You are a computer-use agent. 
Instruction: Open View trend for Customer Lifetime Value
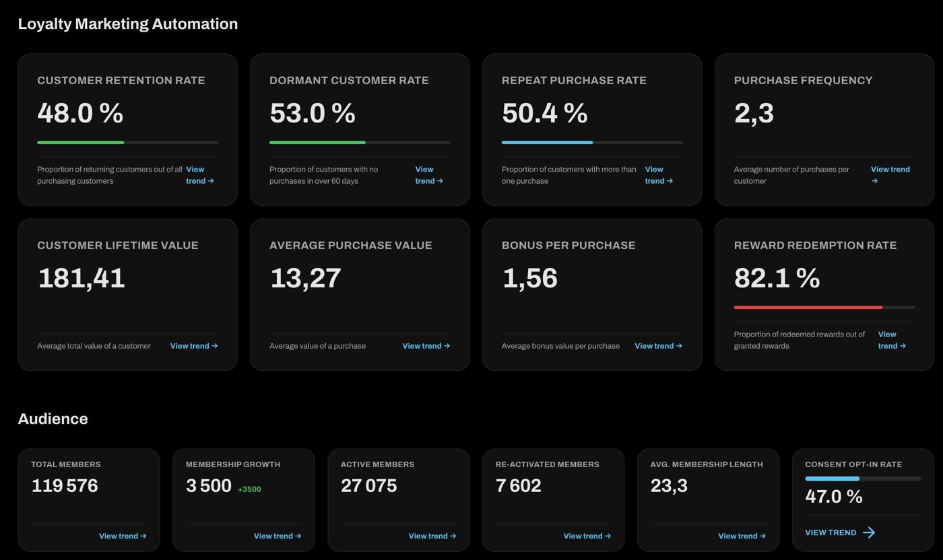point(194,346)
